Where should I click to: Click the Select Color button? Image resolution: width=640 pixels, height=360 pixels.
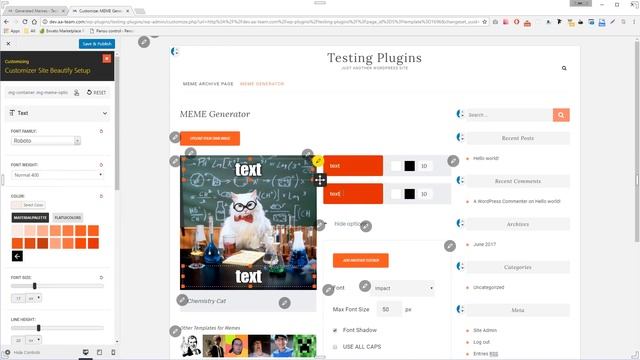(x=28, y=205)
